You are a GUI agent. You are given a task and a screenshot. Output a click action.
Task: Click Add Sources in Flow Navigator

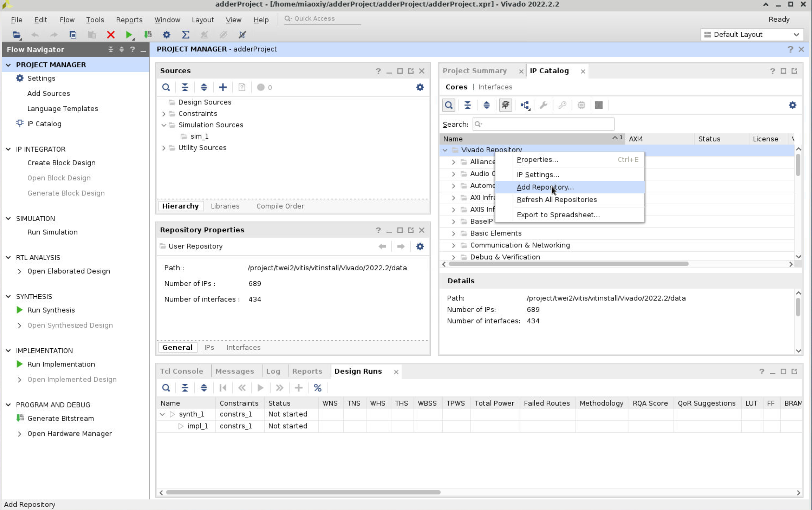[x=49, y=93]
